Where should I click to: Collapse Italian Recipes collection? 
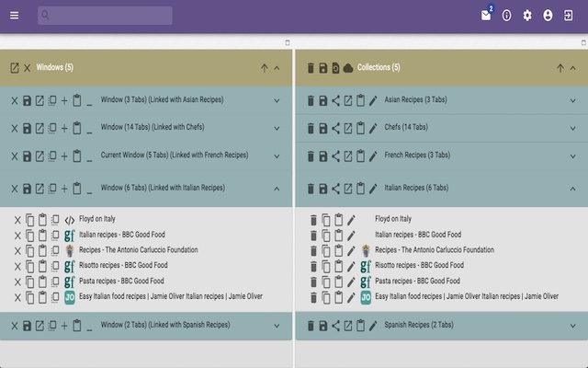pos(573,189)
